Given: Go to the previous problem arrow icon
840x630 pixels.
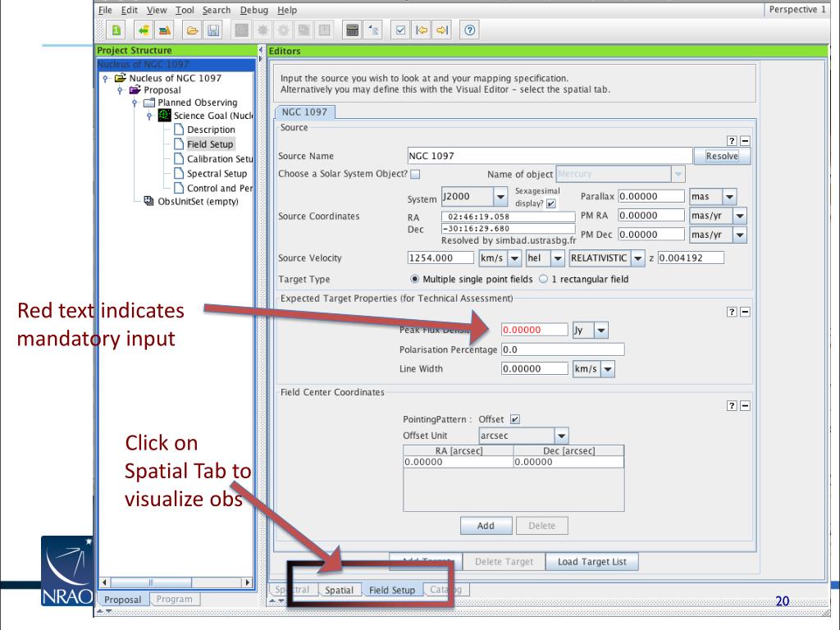Looking at the screenshot, I should 422,30.
